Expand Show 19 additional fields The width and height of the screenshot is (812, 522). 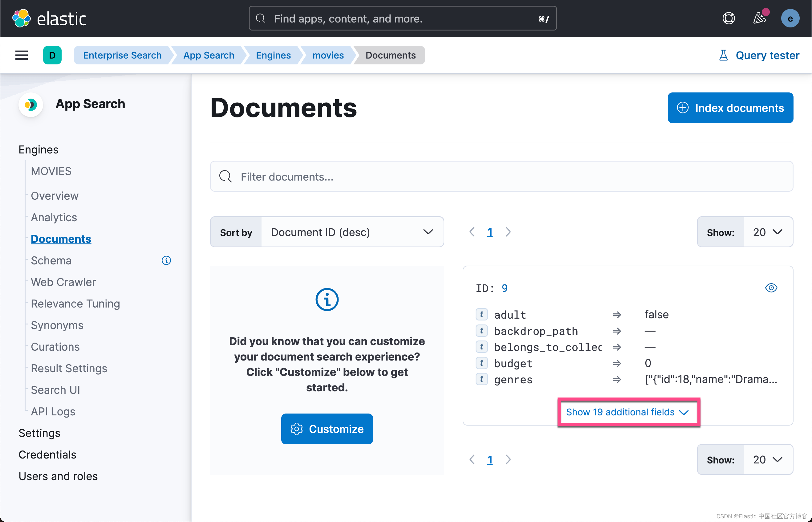pyautogui.click(x=627, y=412)
